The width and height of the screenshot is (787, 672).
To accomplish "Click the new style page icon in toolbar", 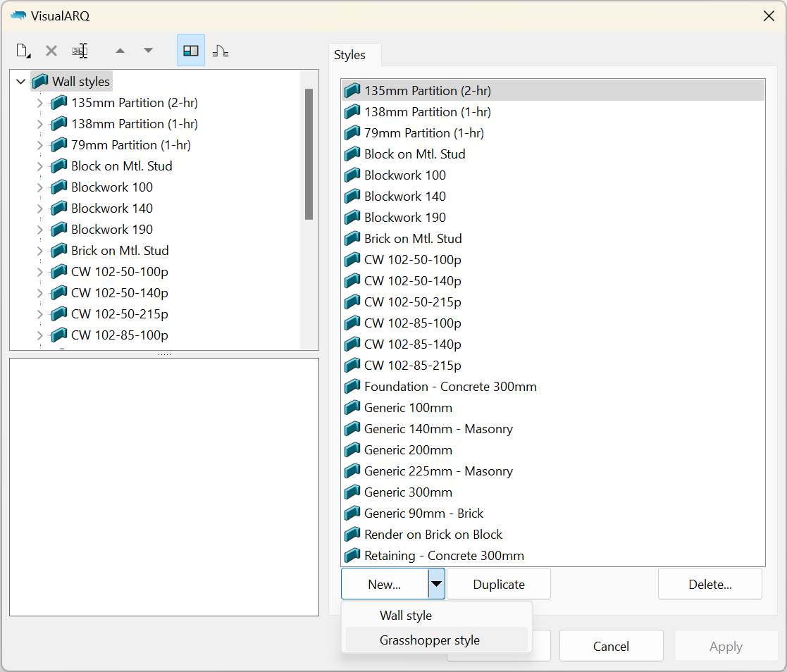I will (23, 51).
